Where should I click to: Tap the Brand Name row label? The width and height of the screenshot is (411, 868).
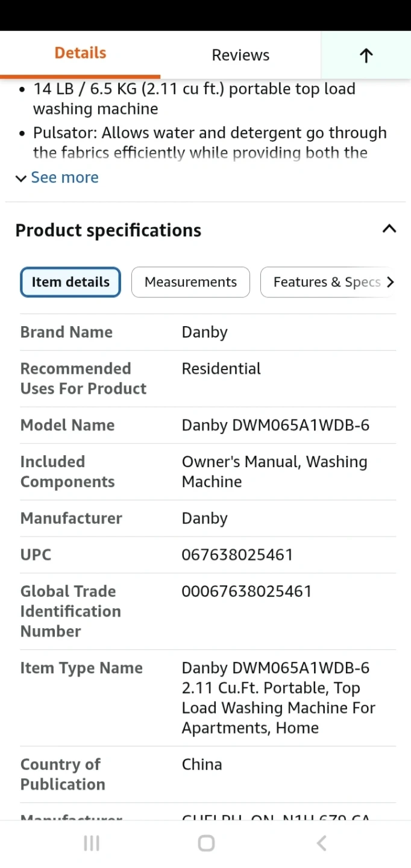pos(66,332)
